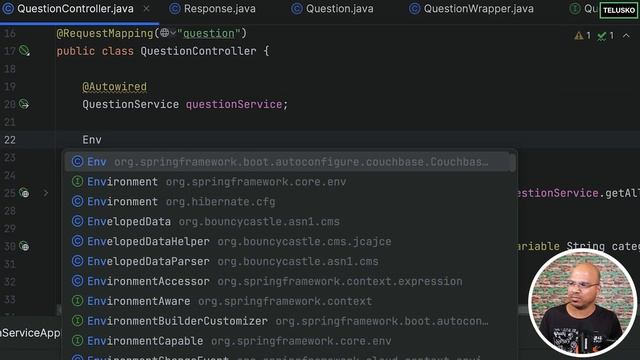Image resolution: width=640 pixels, height=360 pixels.
Task: Click interface icon beside Environment core.env suggestion
Action: [x=78, y=182]
